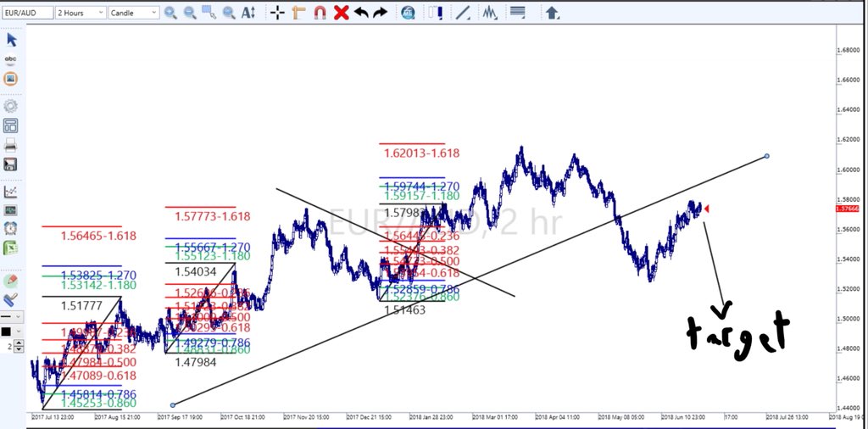The height and width of the screenshot is (429, 868).
Task: Click the 1.53825-1.270 Fibonacci label
Action: (x=98, y=276)
